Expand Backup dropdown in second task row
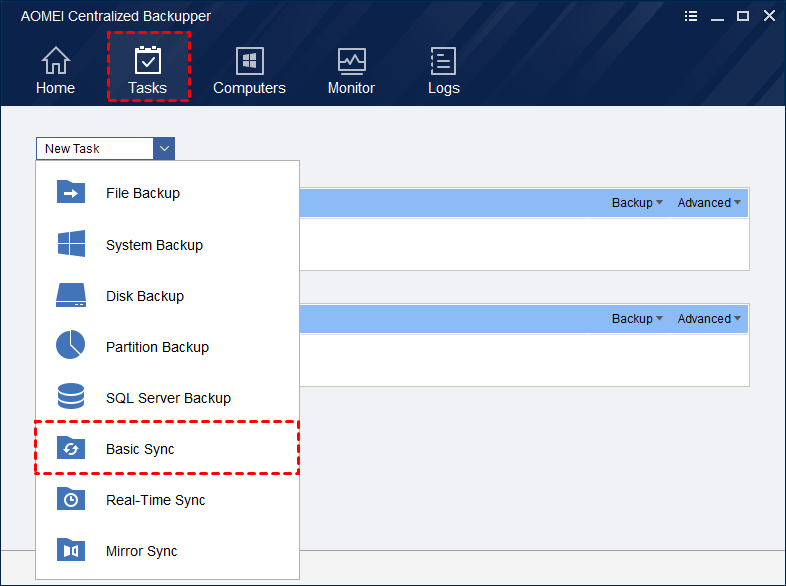The width and height of the screenshot is (786, 586). tap(637, 318)
